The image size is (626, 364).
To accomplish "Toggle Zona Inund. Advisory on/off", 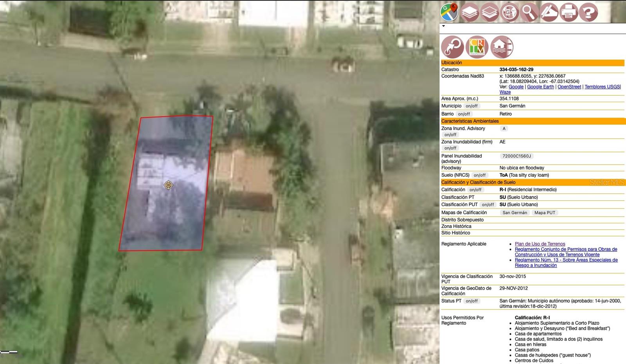I will click(450, 134).
